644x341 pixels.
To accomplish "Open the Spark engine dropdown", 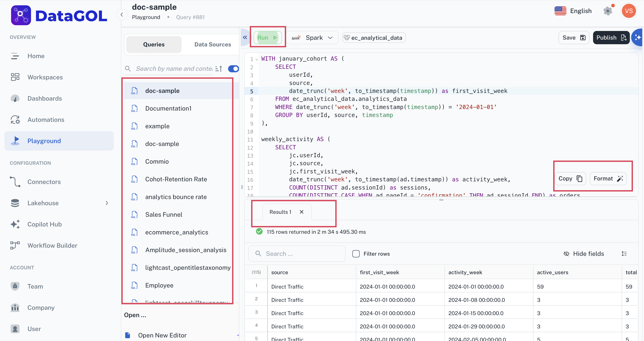I will click(312, 38).
